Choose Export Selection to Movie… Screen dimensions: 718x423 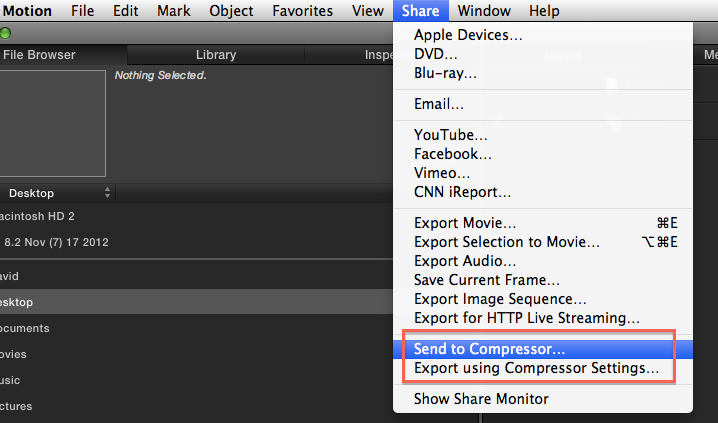(x=543, y=242)
